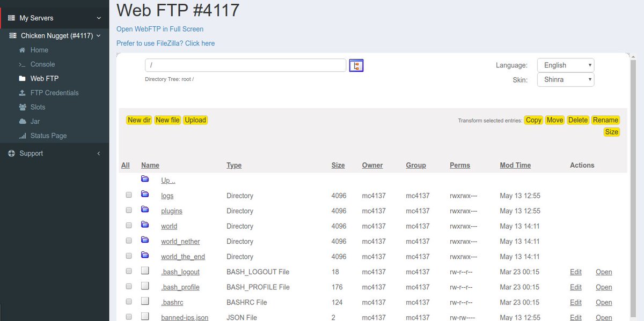644x321 pixels.
Task: Click the FileZilla preference link
Action: (166, 43)
